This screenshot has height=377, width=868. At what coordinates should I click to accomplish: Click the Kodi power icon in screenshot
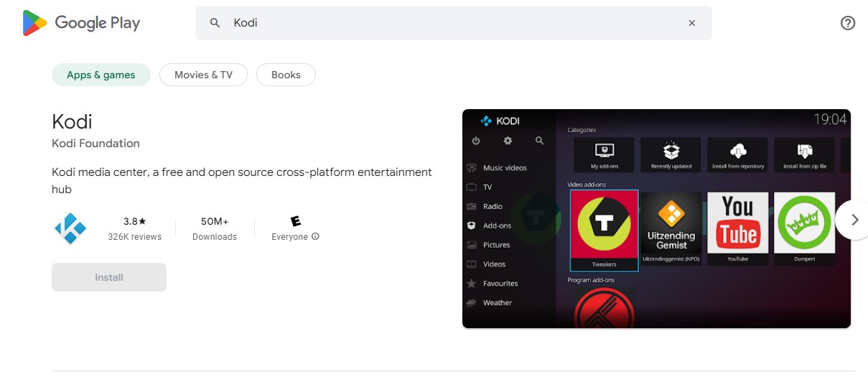point(475,141)
